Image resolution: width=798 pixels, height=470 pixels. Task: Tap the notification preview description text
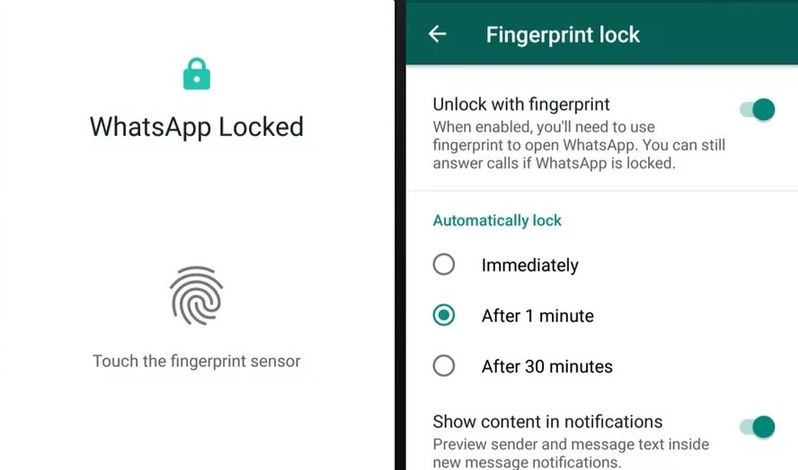(x=571, y=453)
